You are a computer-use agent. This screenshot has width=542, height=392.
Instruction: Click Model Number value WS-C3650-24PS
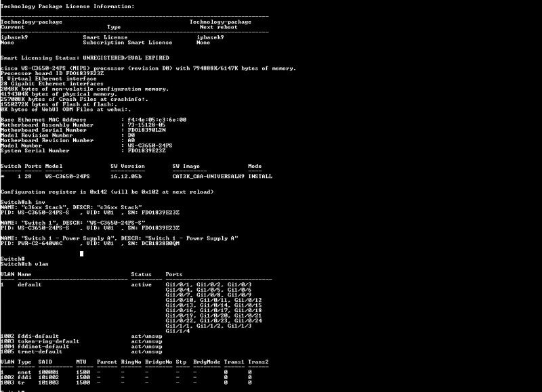(x=150, y=146)
